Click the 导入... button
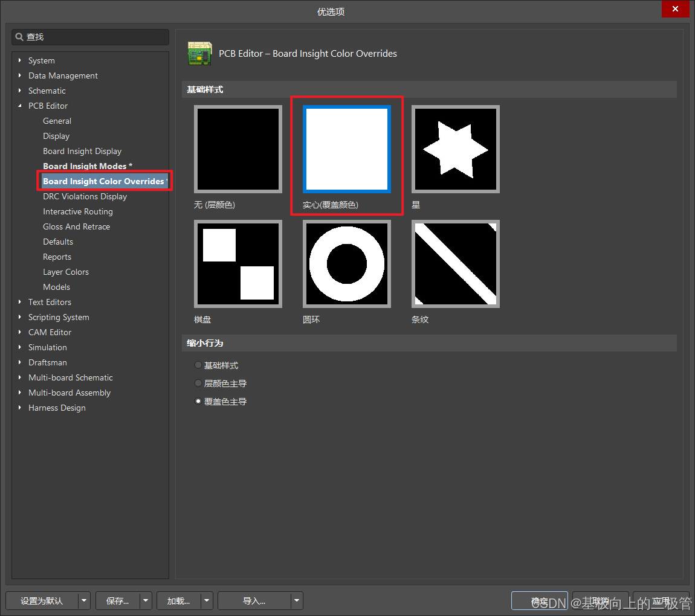This screenshot has width=695, height=616. (x=254, y=600)
